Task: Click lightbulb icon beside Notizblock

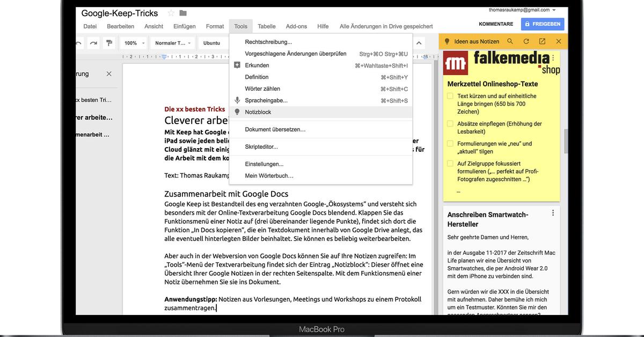Action: pos(237,112)
